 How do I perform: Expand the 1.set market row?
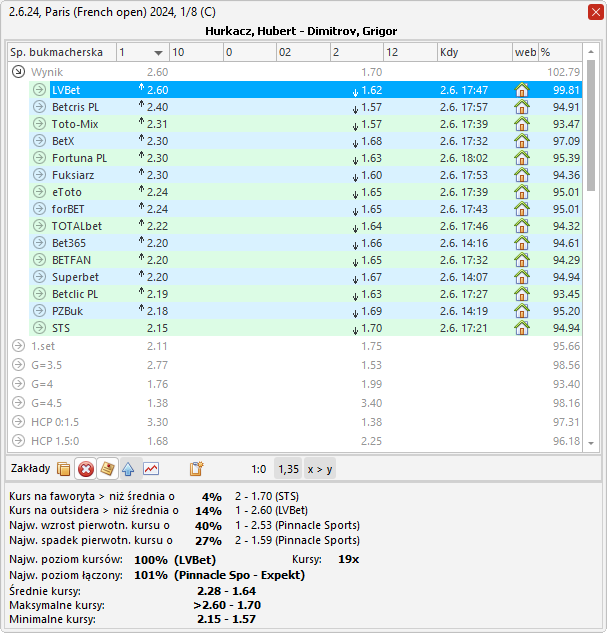pos(18,346)
